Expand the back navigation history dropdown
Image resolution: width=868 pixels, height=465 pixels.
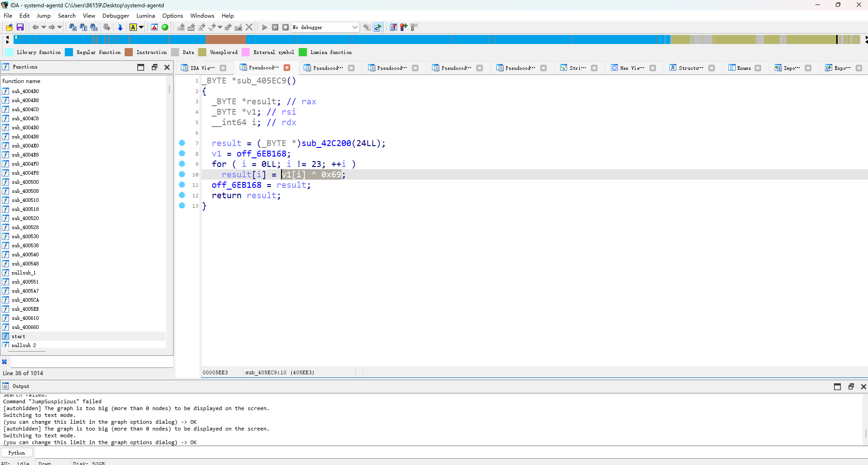(44, 27)
